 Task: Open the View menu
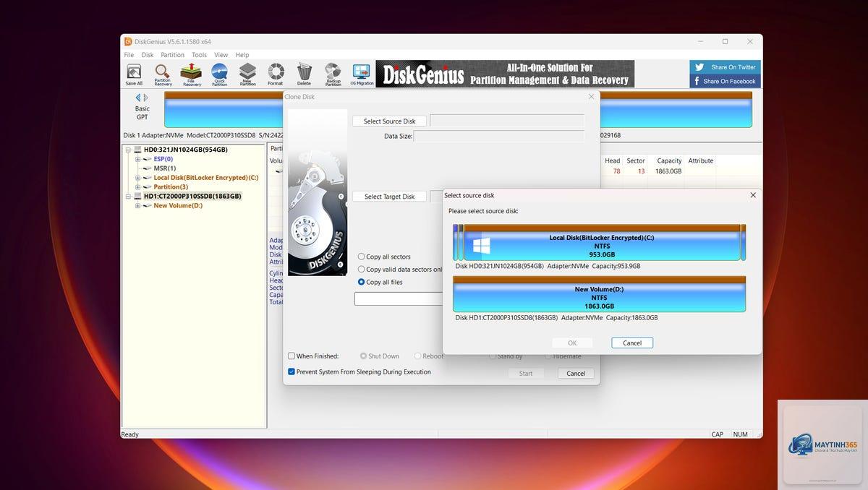tap(221, 55)
